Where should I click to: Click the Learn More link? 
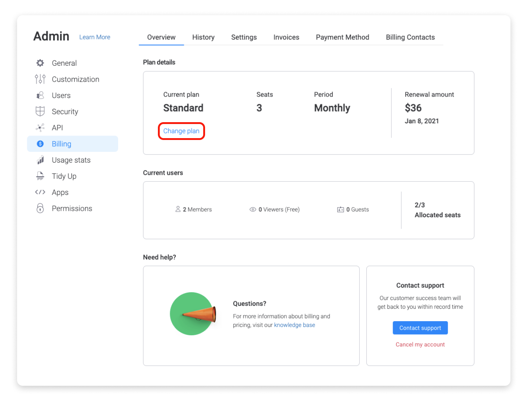tap(95, 37)
